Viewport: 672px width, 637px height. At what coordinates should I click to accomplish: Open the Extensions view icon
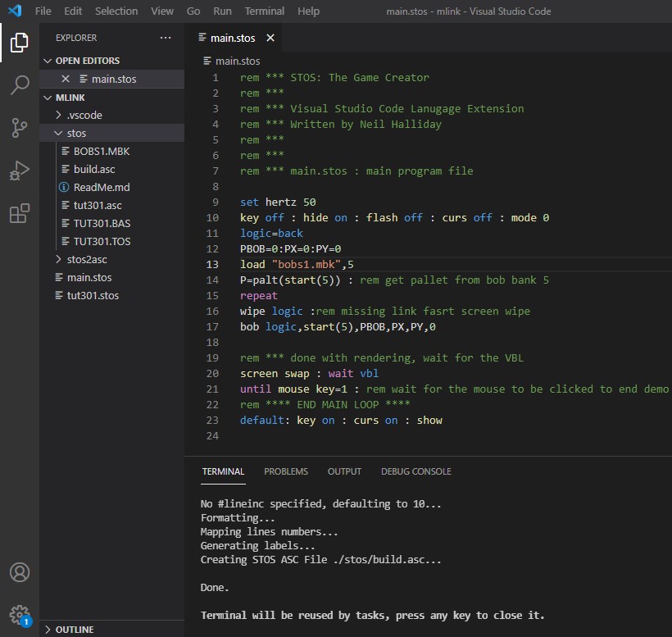(x=20, y=214)
